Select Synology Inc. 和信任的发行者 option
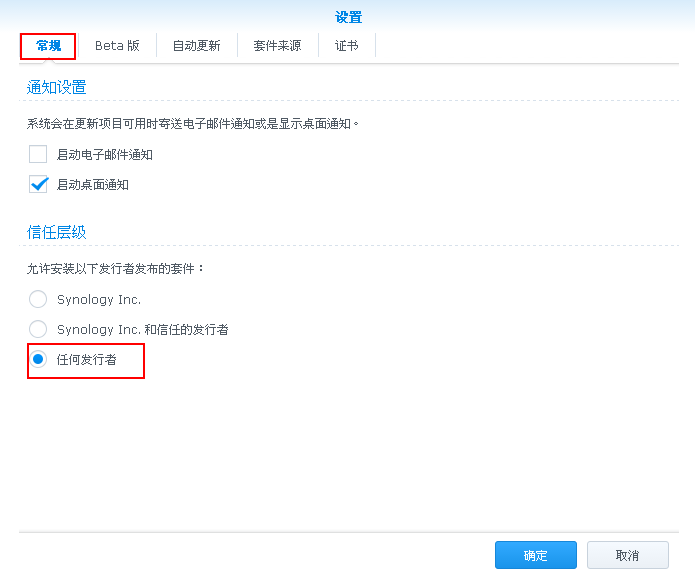695x573 pixels. coord(38,329)
